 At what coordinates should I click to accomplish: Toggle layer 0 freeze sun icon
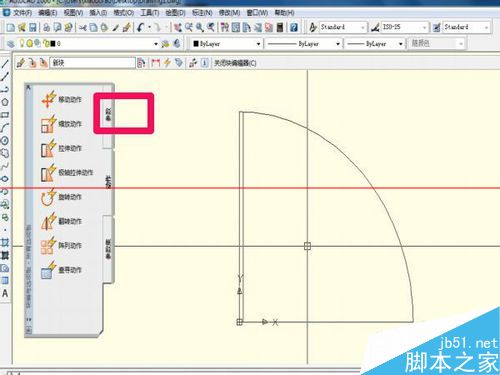point(29,43)
